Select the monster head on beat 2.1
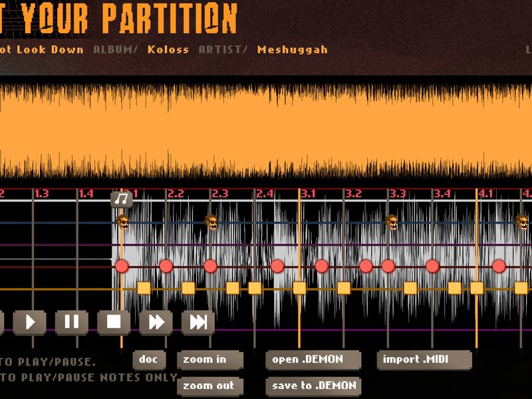Image resolution: width=532 pixels, height=399 pixels. (122, 222)
